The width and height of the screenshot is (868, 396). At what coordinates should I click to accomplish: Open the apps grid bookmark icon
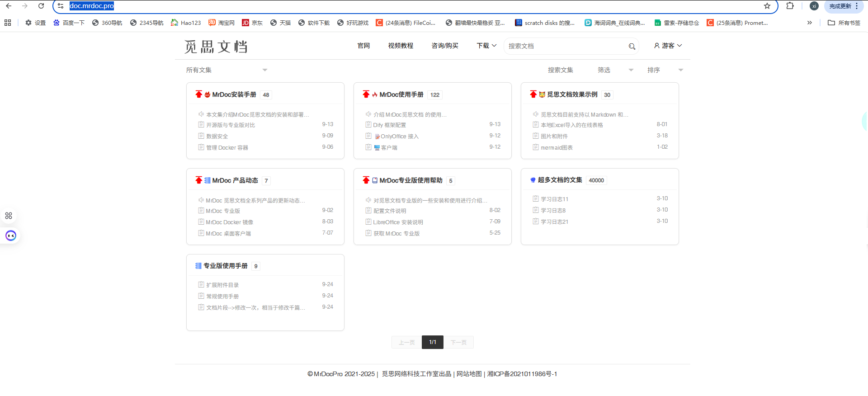click(x=8, y=23)
